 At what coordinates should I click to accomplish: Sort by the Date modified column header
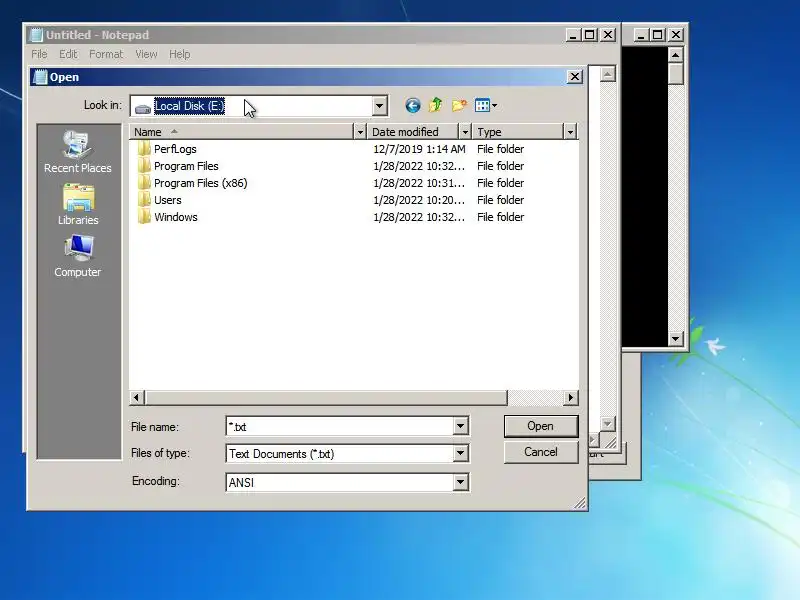tap(413, 132)
